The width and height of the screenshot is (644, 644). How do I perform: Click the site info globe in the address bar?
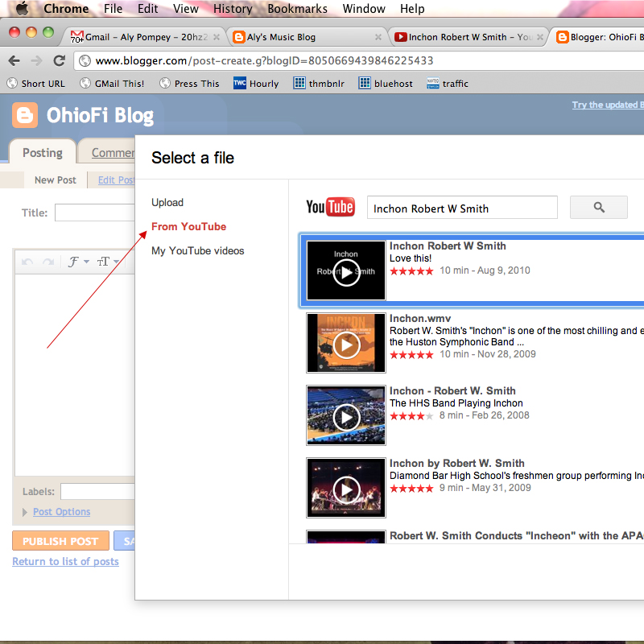(x=85, y=61)
